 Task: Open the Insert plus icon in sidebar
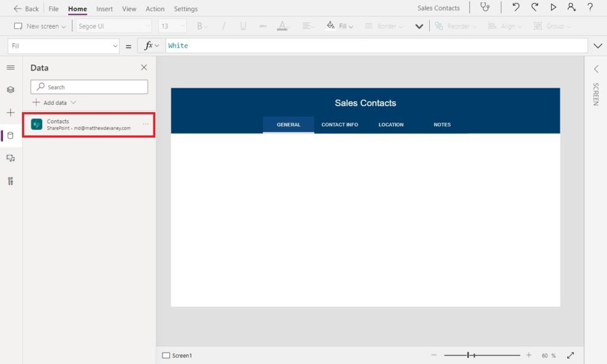[x=11, y=113]
